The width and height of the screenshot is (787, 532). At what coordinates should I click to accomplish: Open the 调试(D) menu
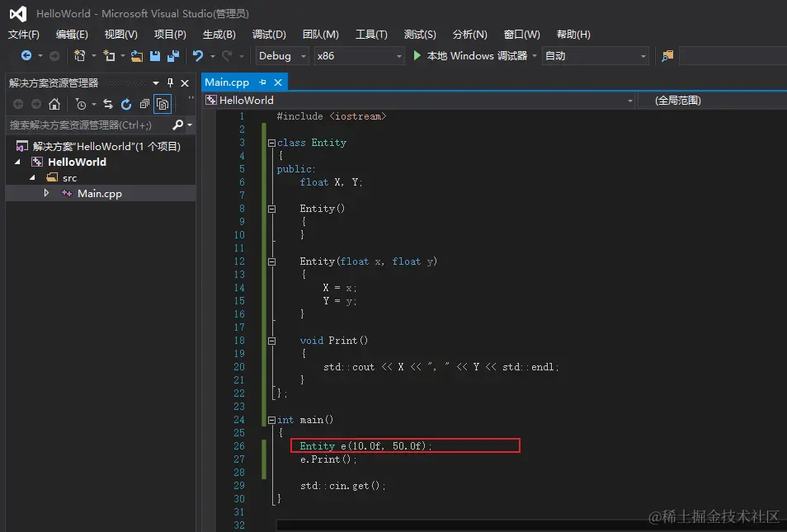click(269, 34)
